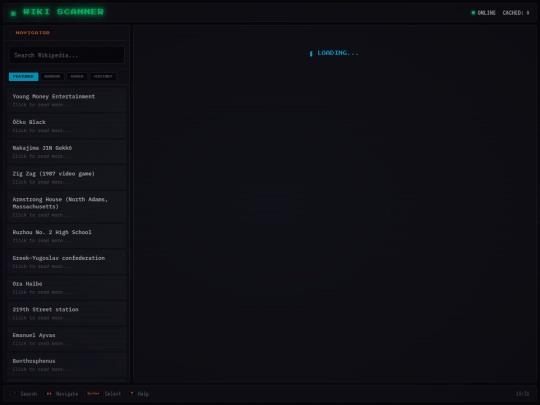The height and width of the screenshot is (405, 540).
Task: Open the Nakajima J1N Gekkō article
Action: tap(67, 152)
